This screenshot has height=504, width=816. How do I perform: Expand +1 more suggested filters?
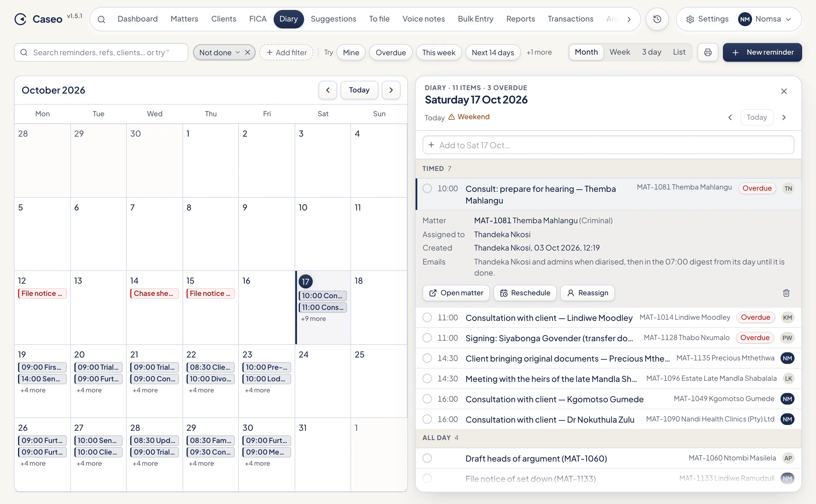(539, 52)
